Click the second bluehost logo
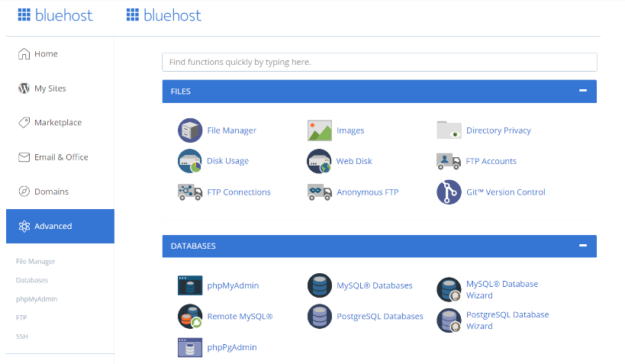Image resolution: width=625 pixels, height=364 pixels. click(x=163, y=15)
